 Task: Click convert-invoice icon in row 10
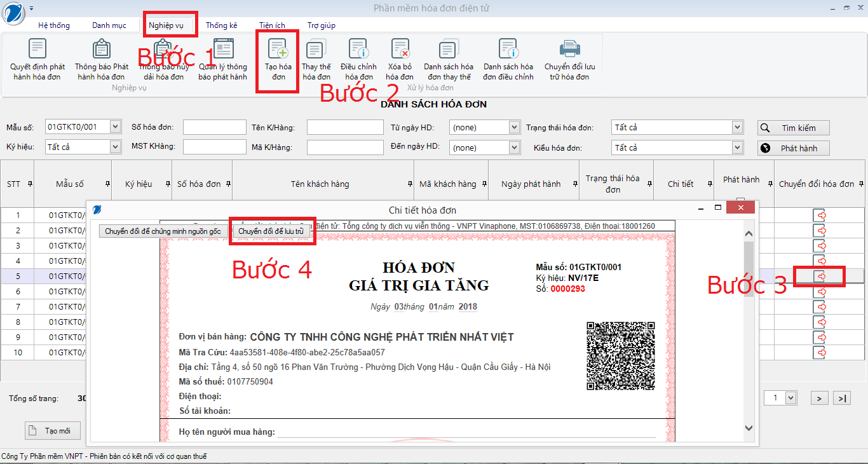coord(820,352)
